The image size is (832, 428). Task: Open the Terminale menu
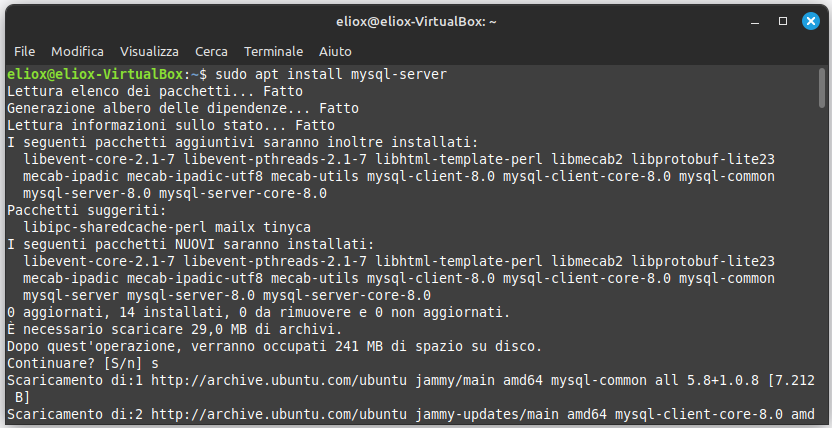(x=273, y=51)
